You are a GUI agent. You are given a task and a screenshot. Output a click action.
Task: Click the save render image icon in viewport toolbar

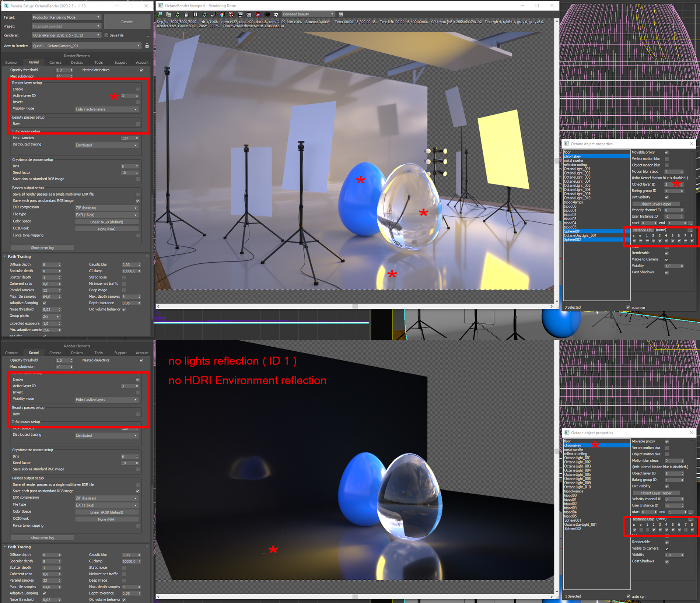click(x=160, y=14)
